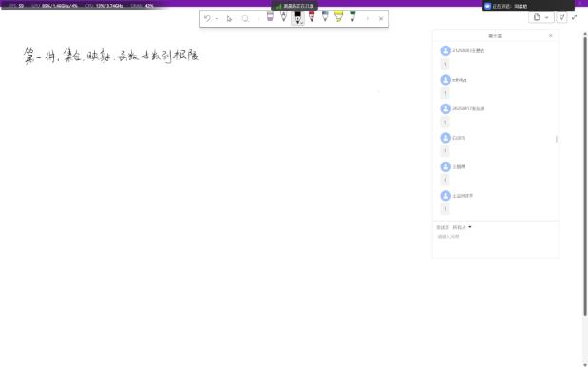The image size is (588, 367).
Task: Select the arrow pointer selection tool
Action: coord(230,19)
